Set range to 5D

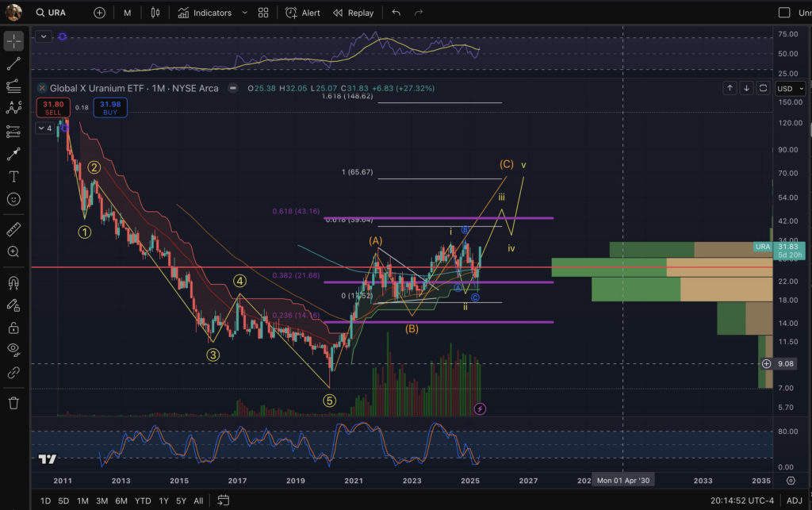tap(63, 500)
